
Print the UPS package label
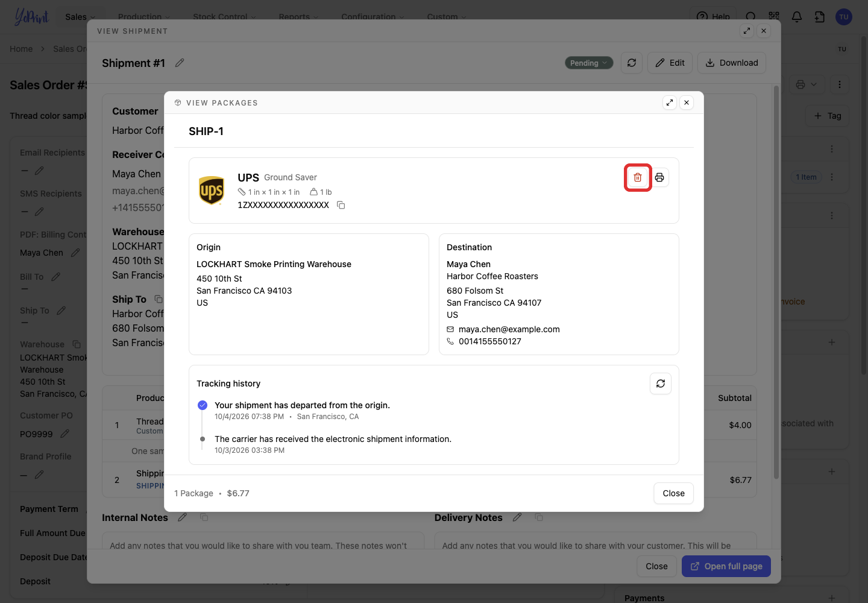(x=659, y=177)
